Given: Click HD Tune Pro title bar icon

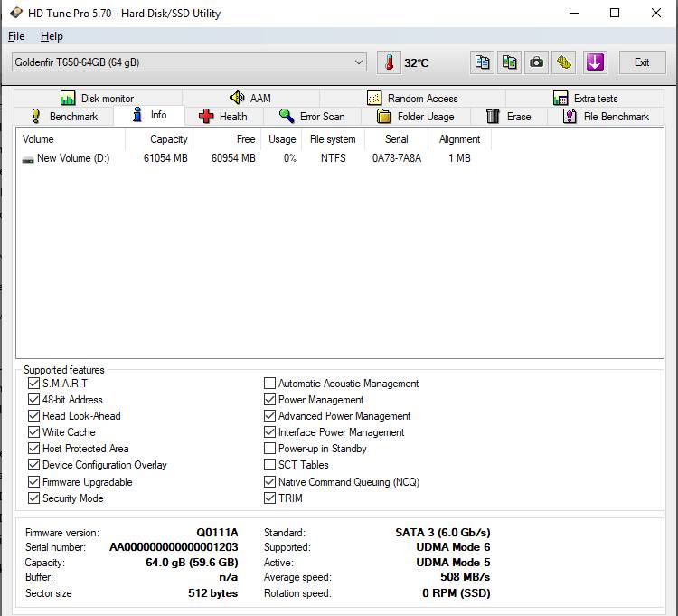Looking at the screenshot, I should point(15,14).
